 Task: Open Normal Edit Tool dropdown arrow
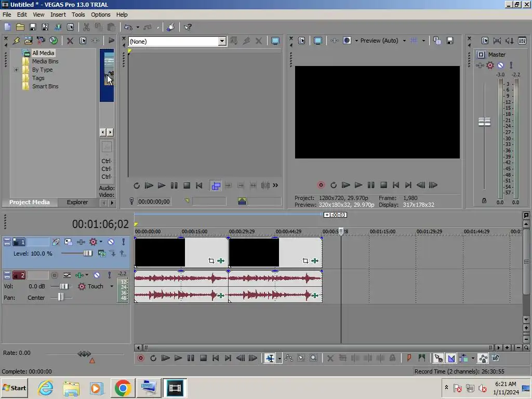[x=280, y=358]
